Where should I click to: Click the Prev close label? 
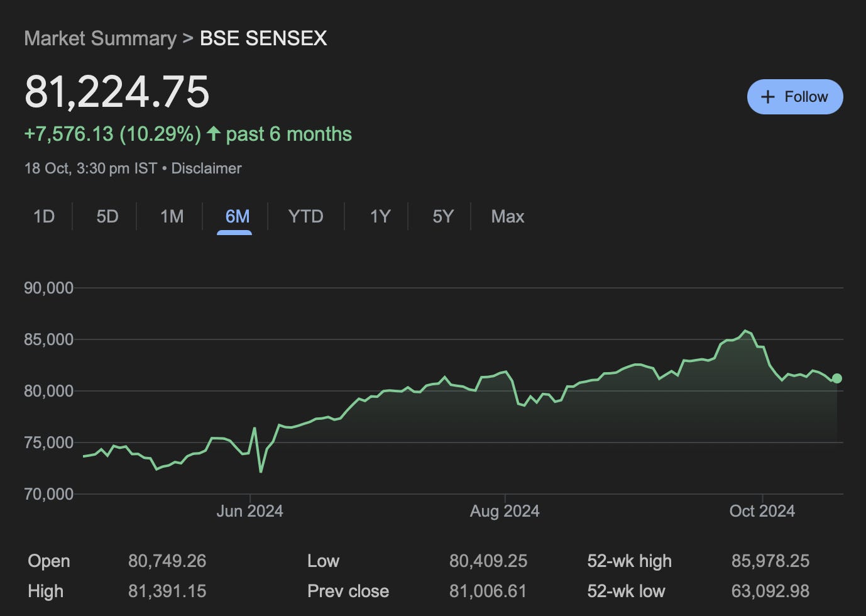tap(348, 591)
